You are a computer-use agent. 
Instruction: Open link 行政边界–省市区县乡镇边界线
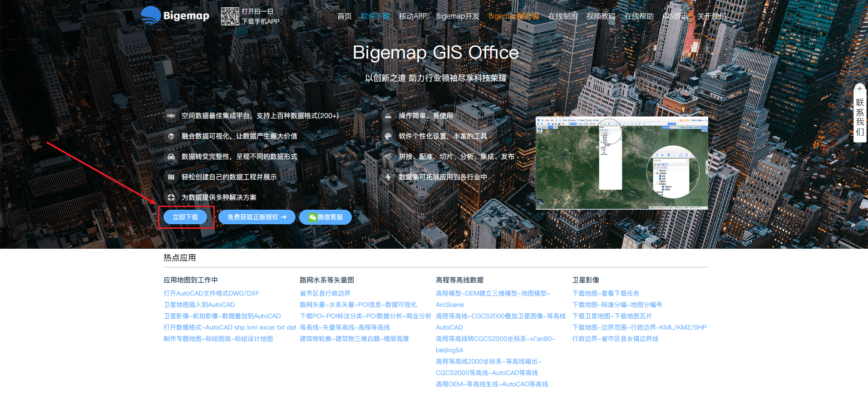pyautogui.click(x=615, y=339)
